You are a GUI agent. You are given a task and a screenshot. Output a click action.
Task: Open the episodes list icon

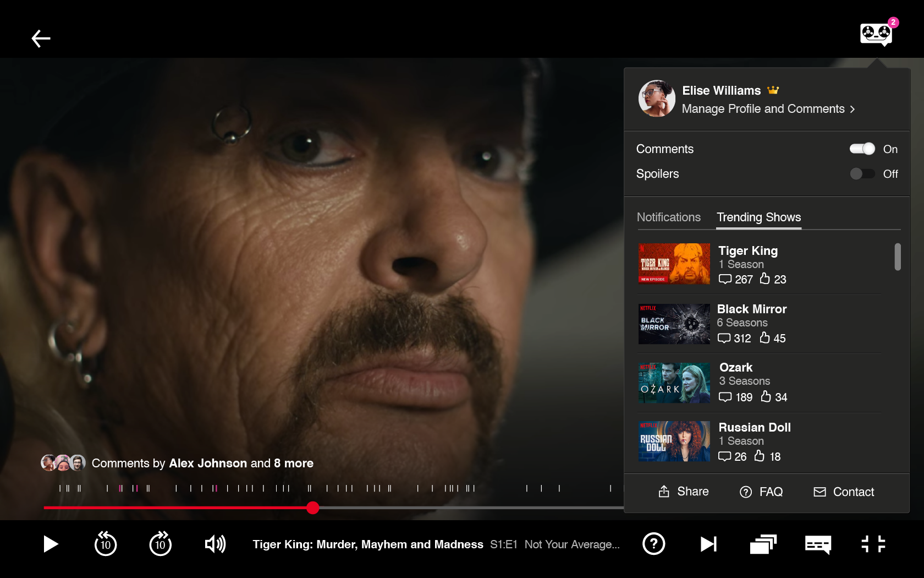click(763, 544)
